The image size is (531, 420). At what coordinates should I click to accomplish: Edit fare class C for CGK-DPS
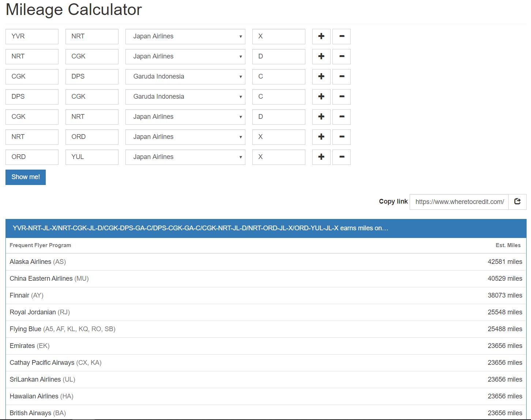point(279,77)
